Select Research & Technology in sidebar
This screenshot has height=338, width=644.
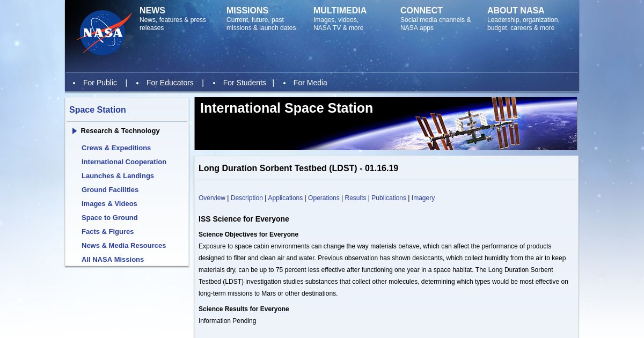(x=120, y=131)
